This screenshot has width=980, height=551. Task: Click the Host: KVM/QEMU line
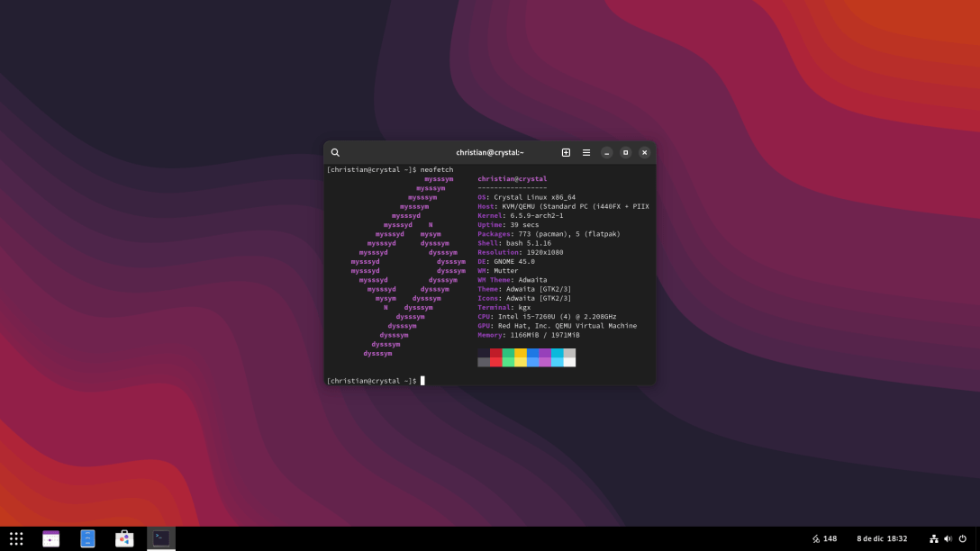(x=563, y=207)
